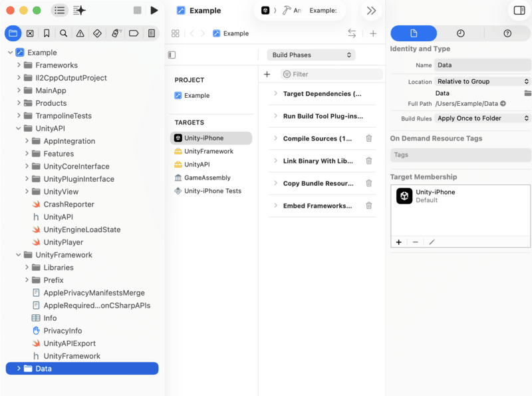This screenshot has width=532, height=396.
Task: Expand the Data folder disclosure arrow
Action: [x=19, y=369]
